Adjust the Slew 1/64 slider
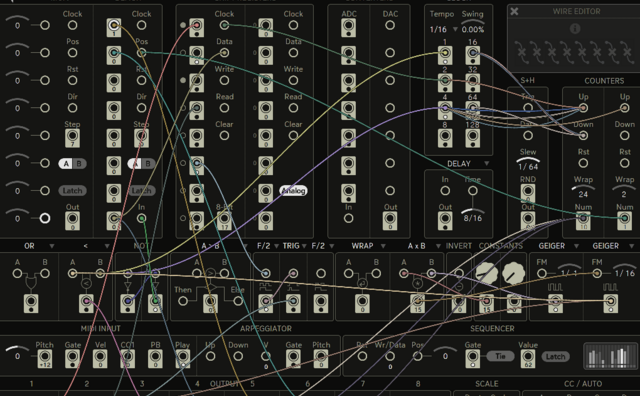640x396 pixels. [x=528, y=162]
